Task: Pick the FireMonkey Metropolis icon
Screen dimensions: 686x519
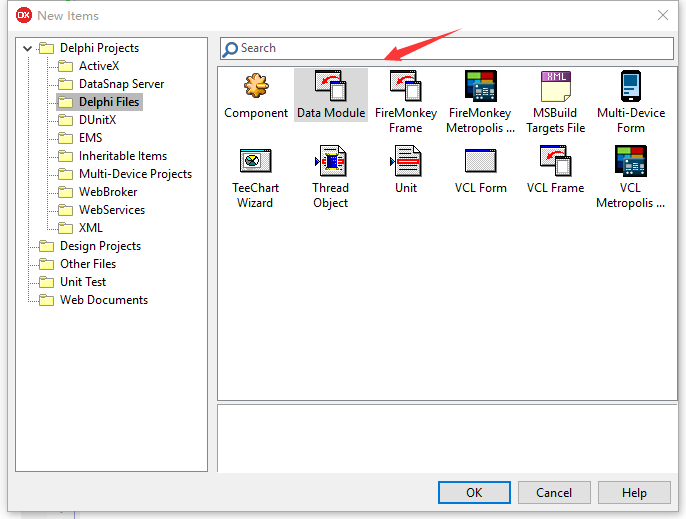Action: (x=480, y=86)
